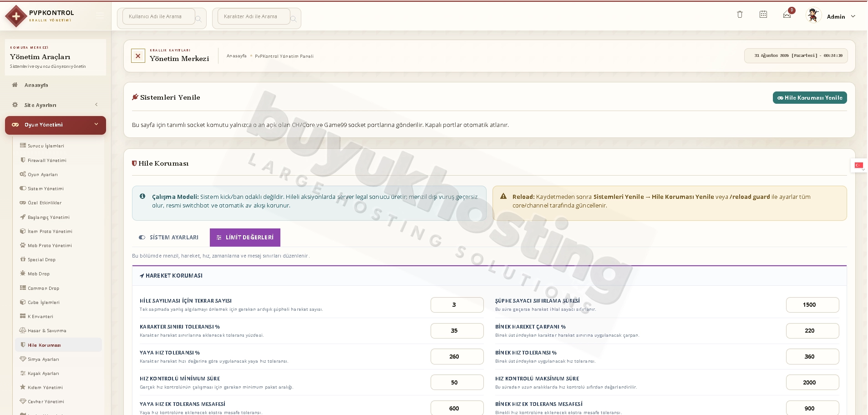
Task: Open Başlangıç Yönetimi page
Action: 58,217
